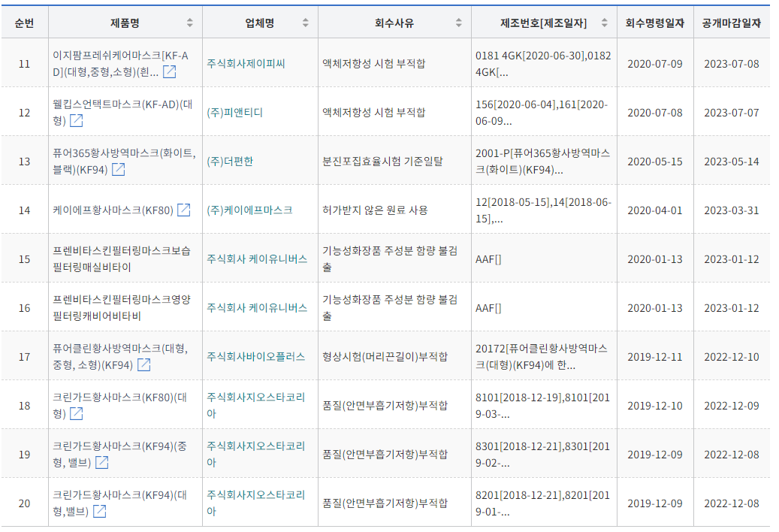
Task: Click lot number 12[2018-05-15],14[2018-06-15]
Action: 544,210
